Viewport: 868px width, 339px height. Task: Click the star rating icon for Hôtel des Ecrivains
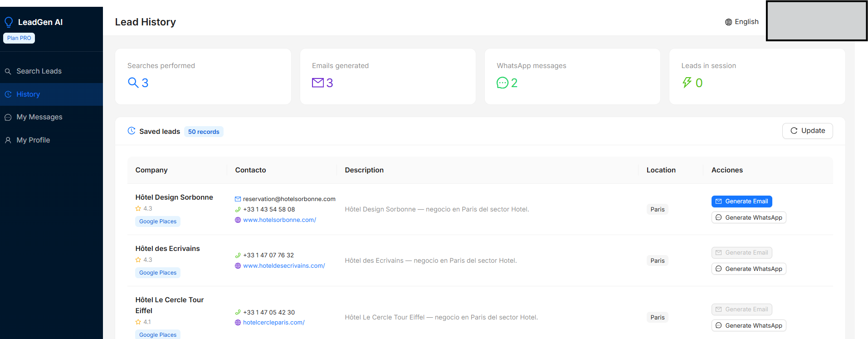coord(138,260)
